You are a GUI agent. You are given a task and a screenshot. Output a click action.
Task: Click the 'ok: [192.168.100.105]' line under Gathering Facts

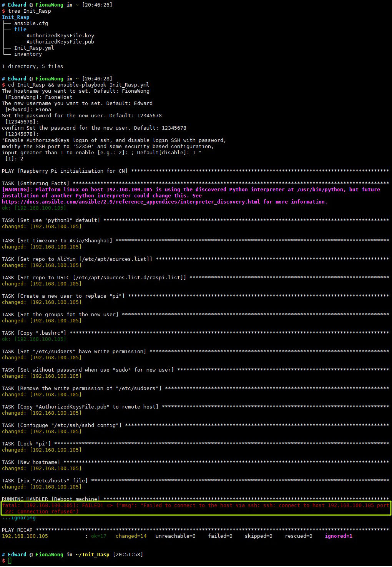(x=34, y=208)
